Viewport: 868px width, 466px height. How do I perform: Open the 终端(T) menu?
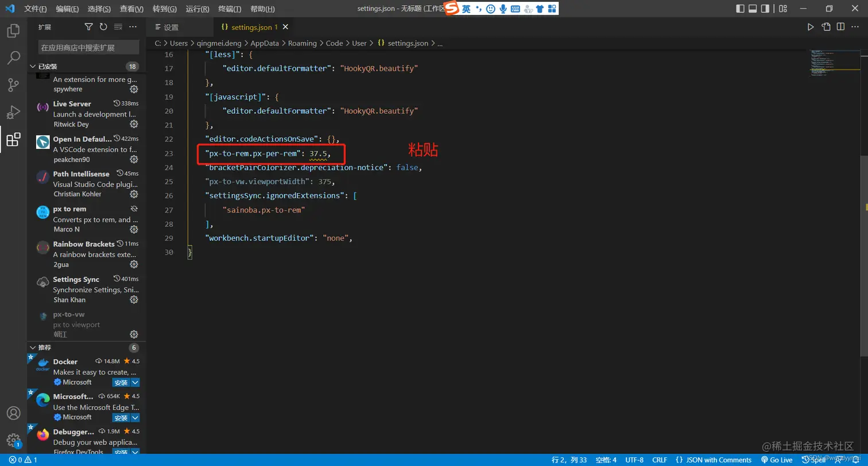click(230, 9)
